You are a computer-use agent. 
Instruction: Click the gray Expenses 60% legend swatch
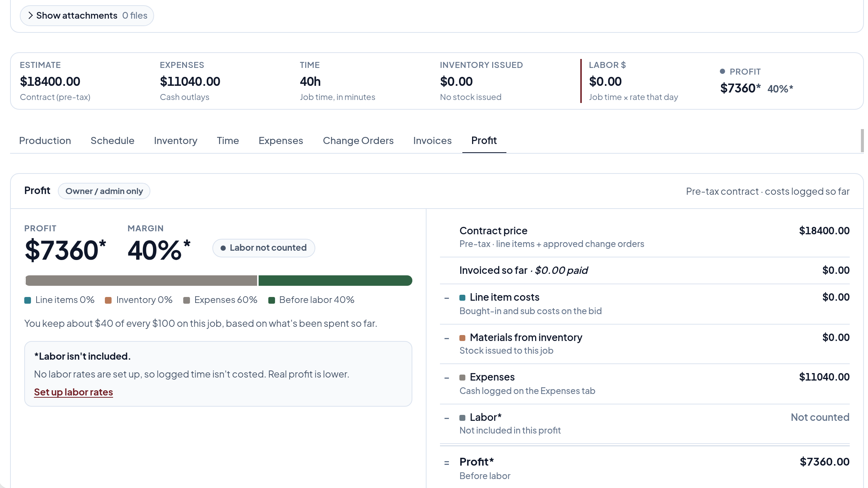pyautogui.click(x=187, y=300)
